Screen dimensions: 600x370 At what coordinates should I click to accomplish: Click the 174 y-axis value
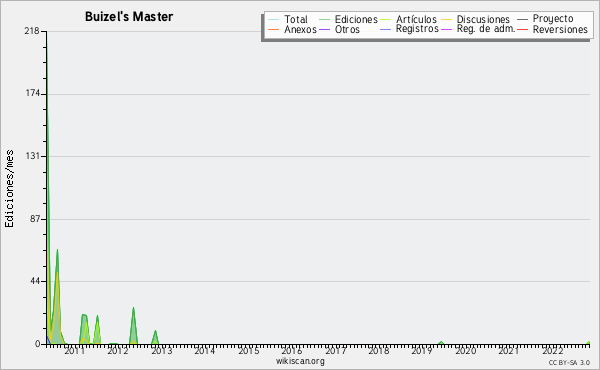[x=32, y=94]
